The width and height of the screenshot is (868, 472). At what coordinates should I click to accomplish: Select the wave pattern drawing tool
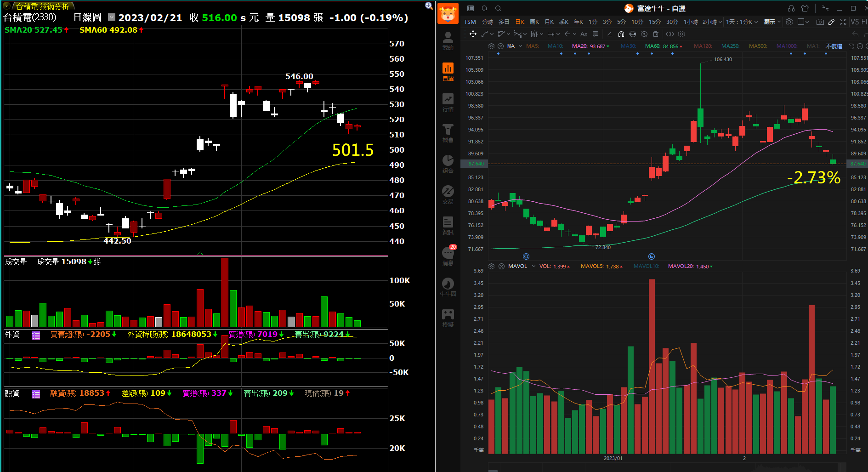tap(518, 34)
